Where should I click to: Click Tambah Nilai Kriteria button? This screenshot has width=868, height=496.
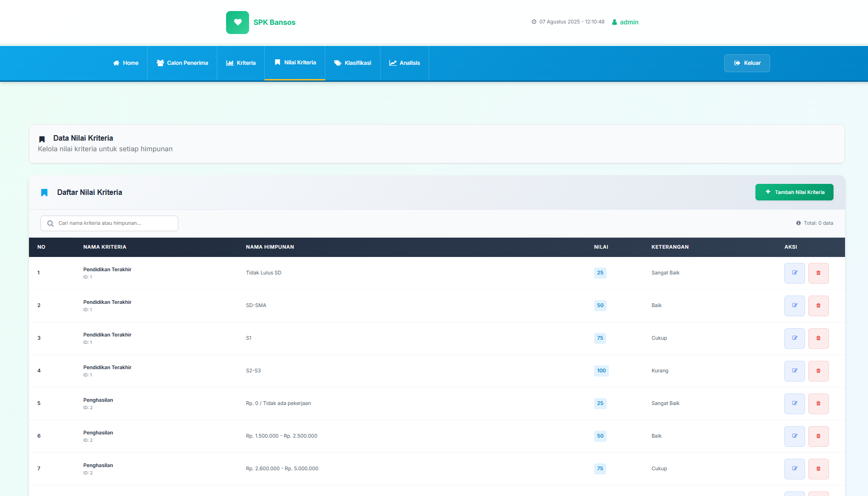(794, 192)
